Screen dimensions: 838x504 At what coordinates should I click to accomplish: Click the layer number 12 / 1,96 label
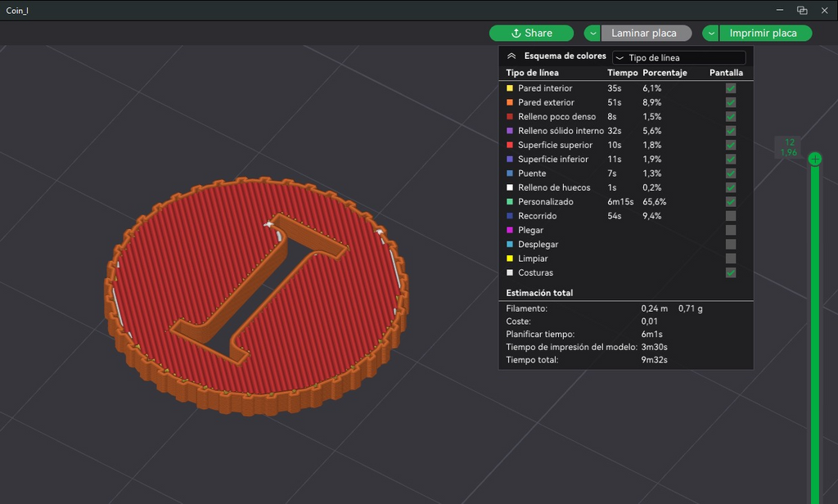point(789,147)
